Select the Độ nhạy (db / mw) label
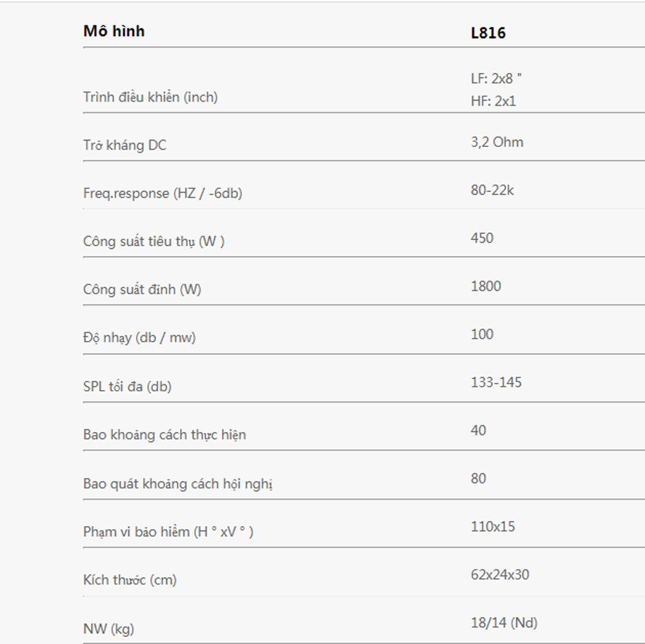645x644 pixels. tap(139, 338)
